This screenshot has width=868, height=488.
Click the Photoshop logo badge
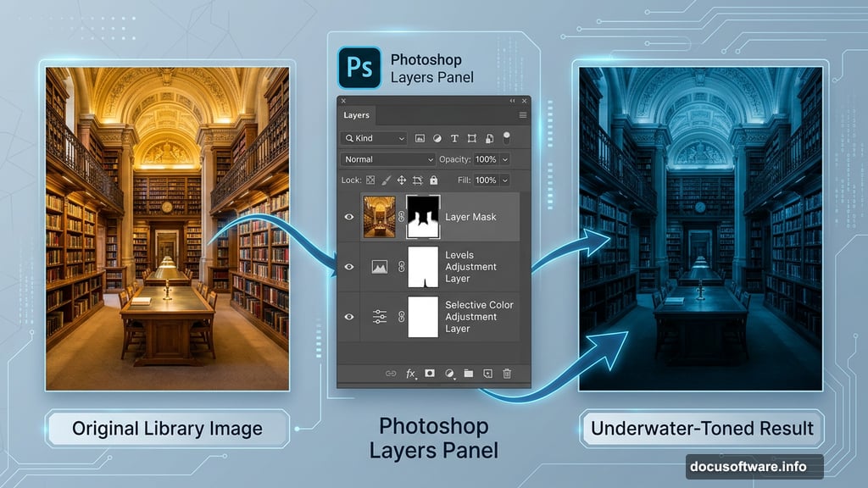pyautogui.click(x=359, y=66)
